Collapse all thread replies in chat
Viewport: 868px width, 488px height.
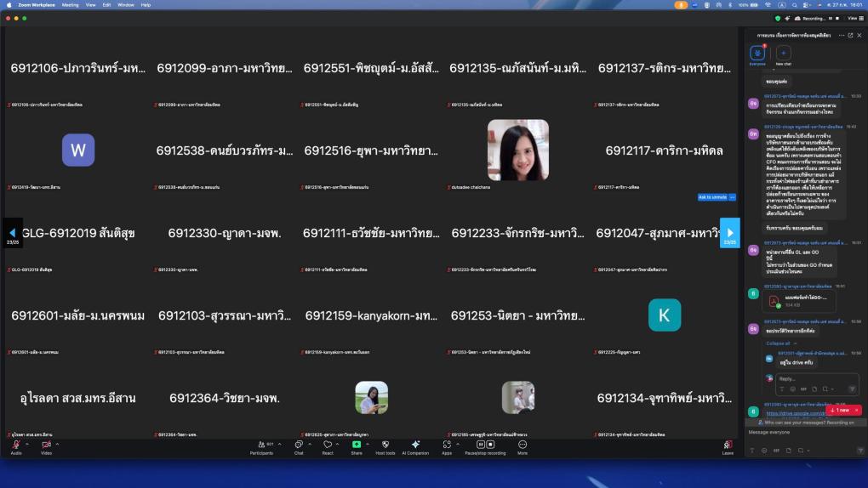[778, 343]
